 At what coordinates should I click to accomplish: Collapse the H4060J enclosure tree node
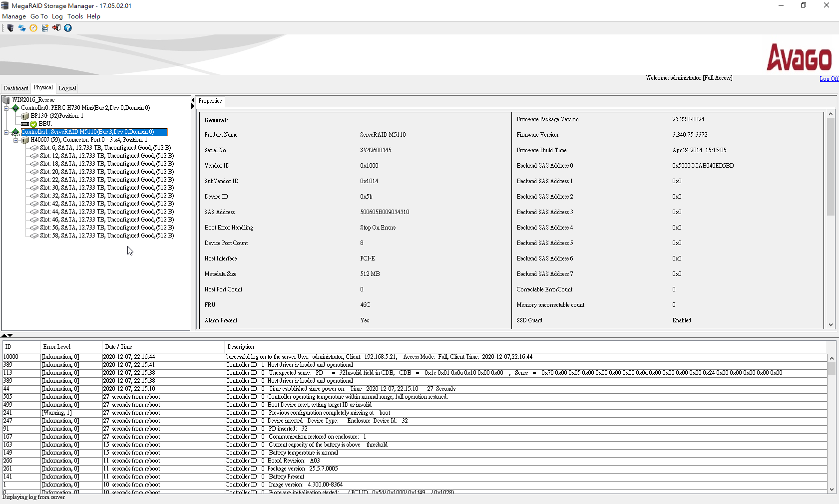tap(16, 140)
